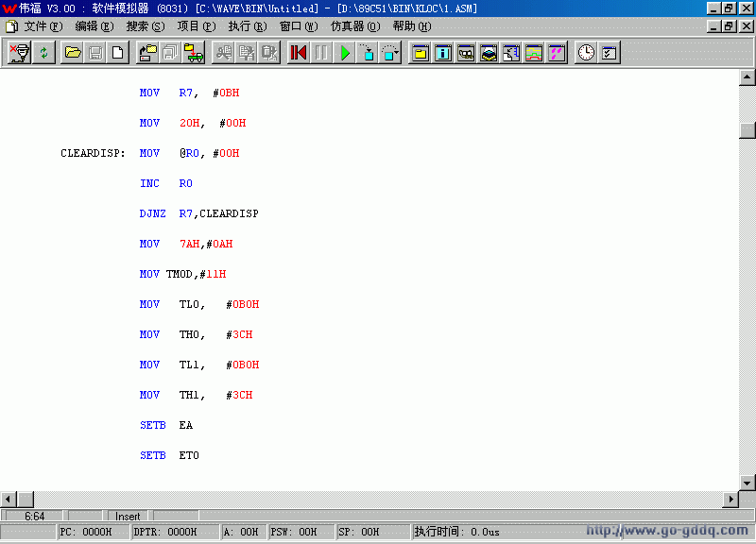The width and height of the screenshot is (756, 544).
Task: Create a new file with blank page icon
Action: pyautogui.click(x=117, y=53)
